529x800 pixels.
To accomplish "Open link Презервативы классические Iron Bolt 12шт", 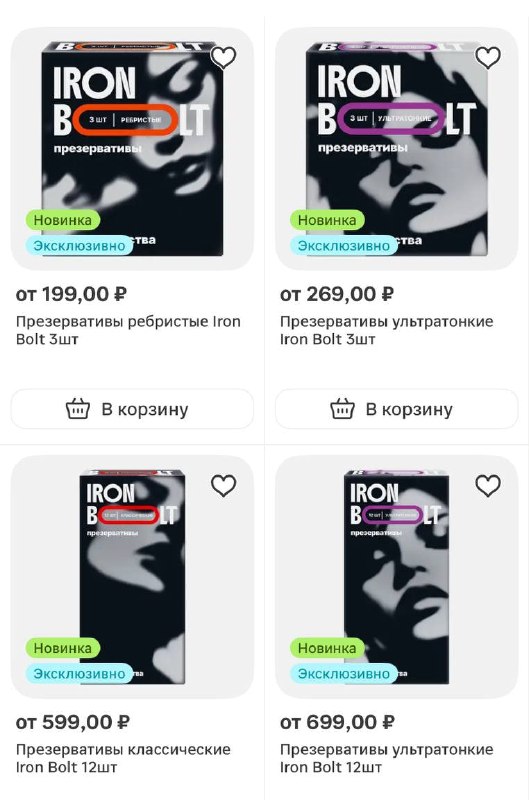I will click(x=123, y=758).
